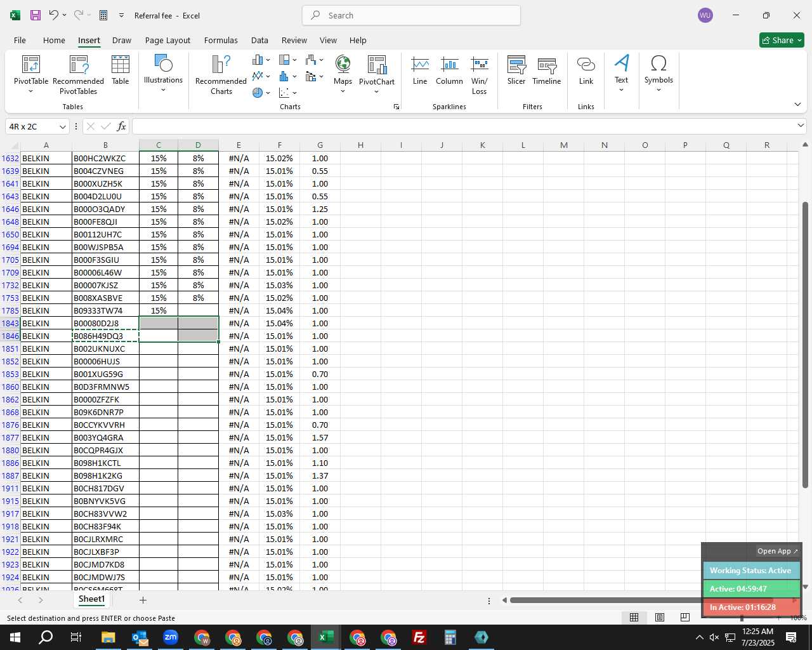The image size is (812, 650).
Task: Switch to the Formulas tab
Action: click(x=221, y=40)
